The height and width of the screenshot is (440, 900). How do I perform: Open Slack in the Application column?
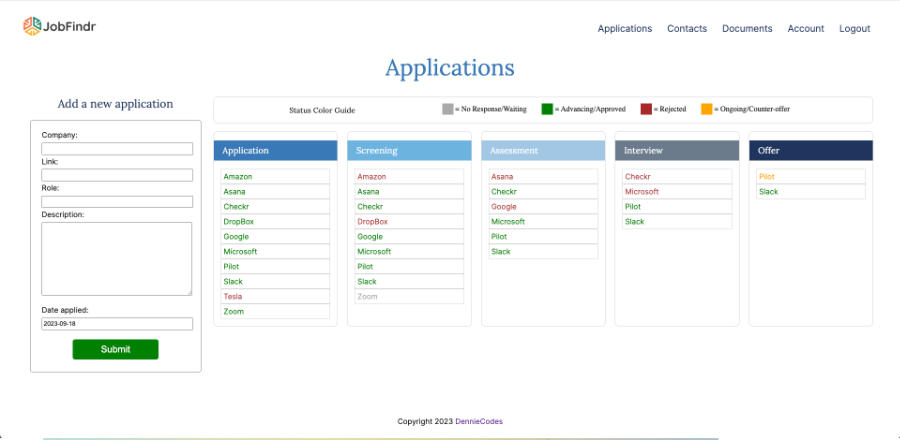(x=276, y=281)
